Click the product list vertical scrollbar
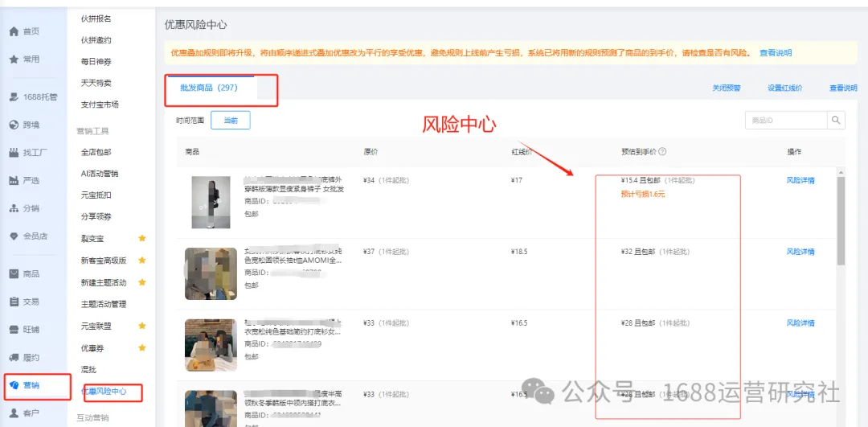Image resolution: width=868 pixels, height=427 pixels. point(841,220)
